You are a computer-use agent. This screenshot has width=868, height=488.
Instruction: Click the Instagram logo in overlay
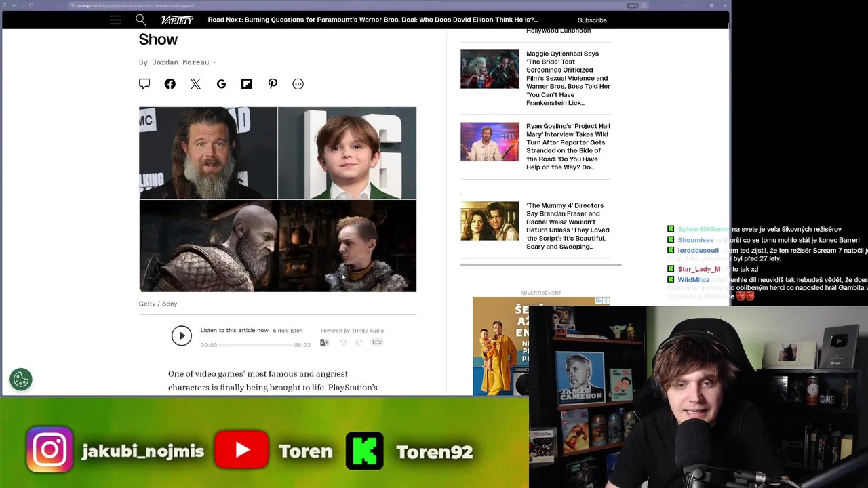(x=50, y=449)
